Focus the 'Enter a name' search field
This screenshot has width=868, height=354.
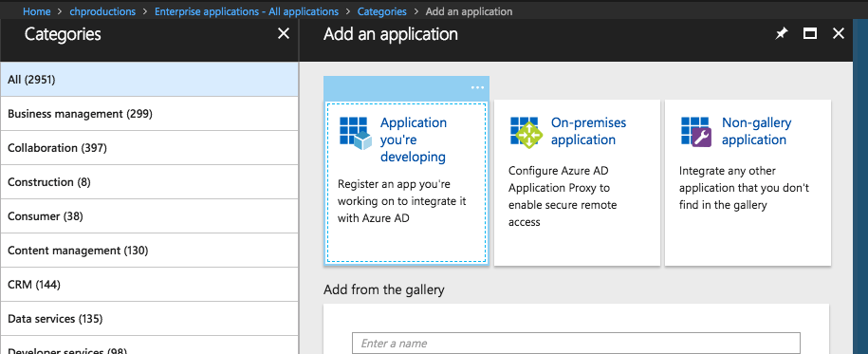576,344
